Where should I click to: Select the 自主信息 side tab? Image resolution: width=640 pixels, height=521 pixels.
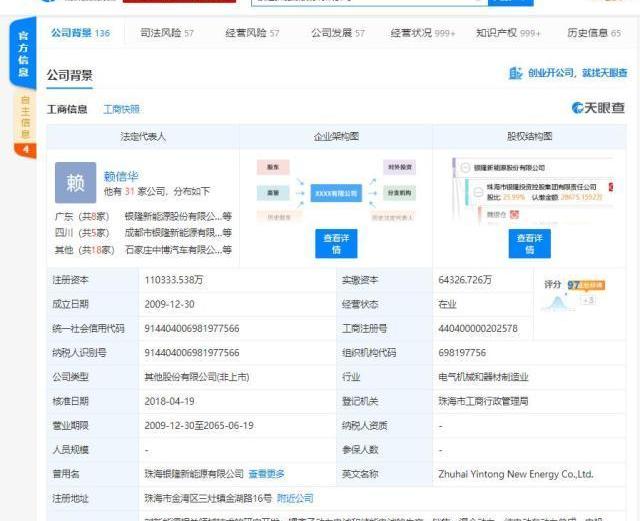pos(25,118)
